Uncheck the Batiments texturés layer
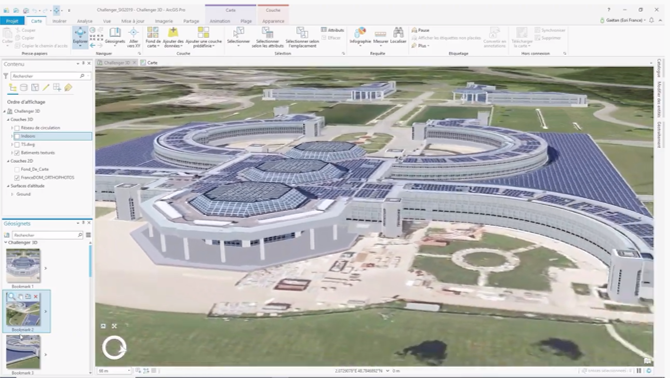 (x=17, y=152)
